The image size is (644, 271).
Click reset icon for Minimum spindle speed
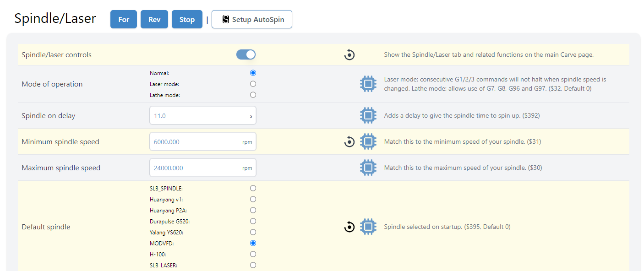[349, 142]
